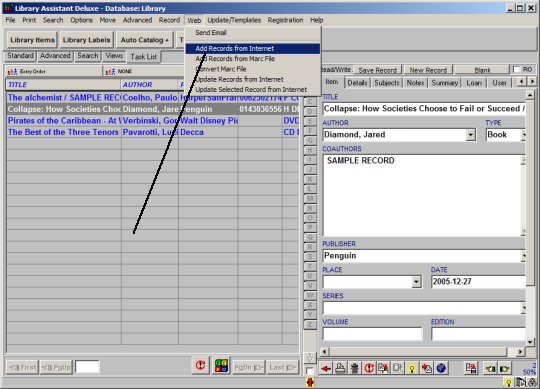Click the four-color grid icon below table
This screenshot has width=540, height=389.
(x=221, y=366)
